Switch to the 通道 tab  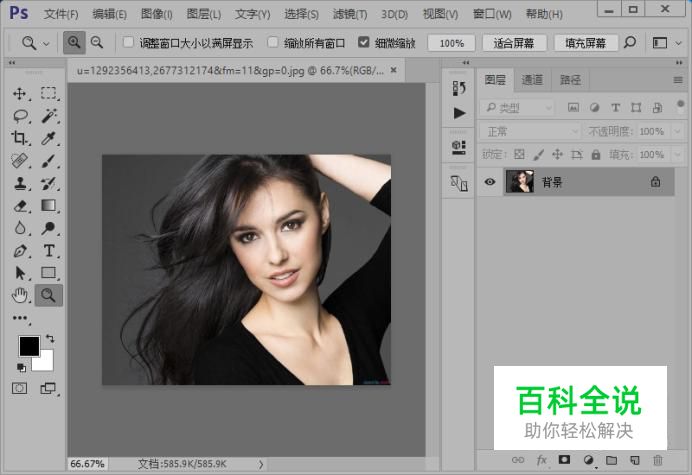[532, 80]
